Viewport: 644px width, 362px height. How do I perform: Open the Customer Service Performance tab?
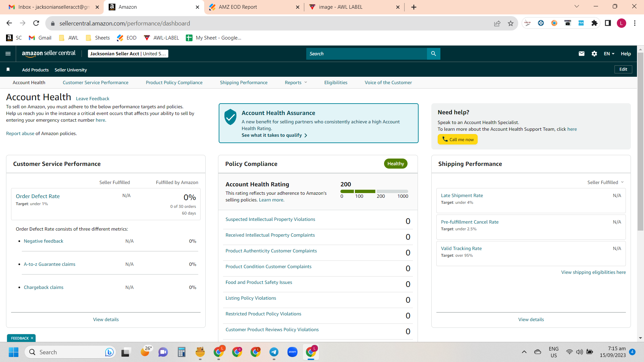96,82
